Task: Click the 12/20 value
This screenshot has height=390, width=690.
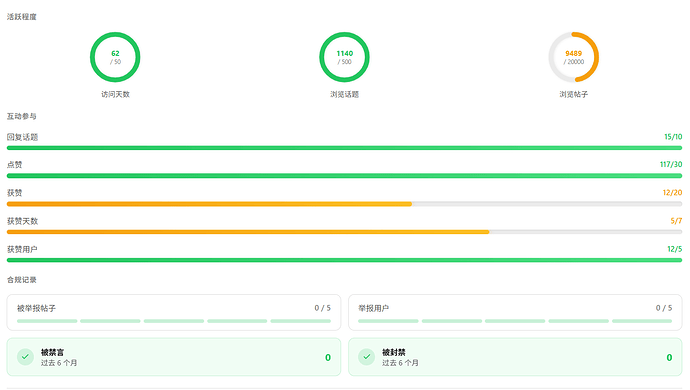Action: (672, 192)
